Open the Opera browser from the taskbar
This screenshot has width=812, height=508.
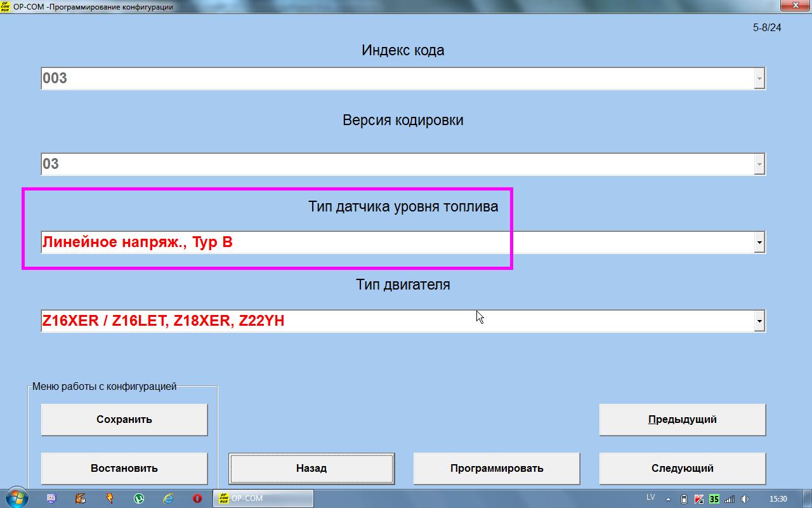point(197,498)
